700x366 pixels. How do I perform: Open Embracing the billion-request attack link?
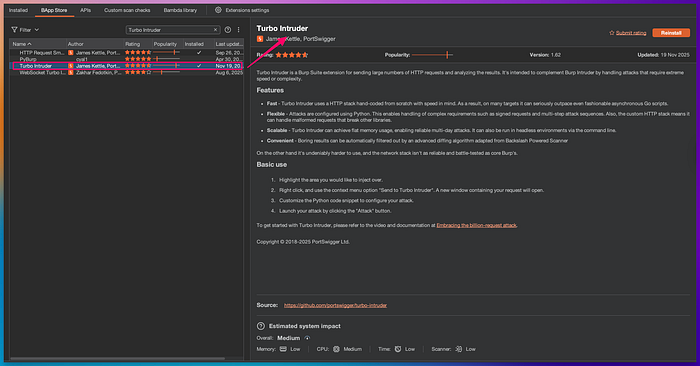pos(476,225)
